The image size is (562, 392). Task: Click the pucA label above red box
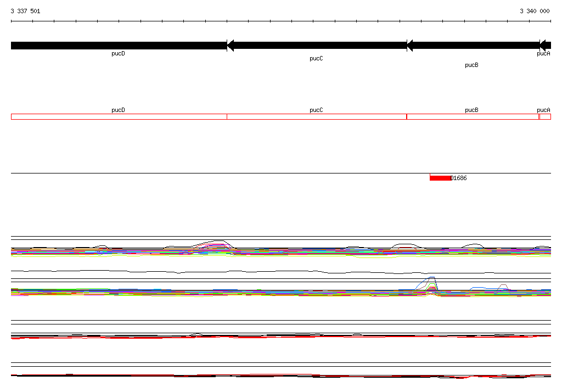(544, 110)
